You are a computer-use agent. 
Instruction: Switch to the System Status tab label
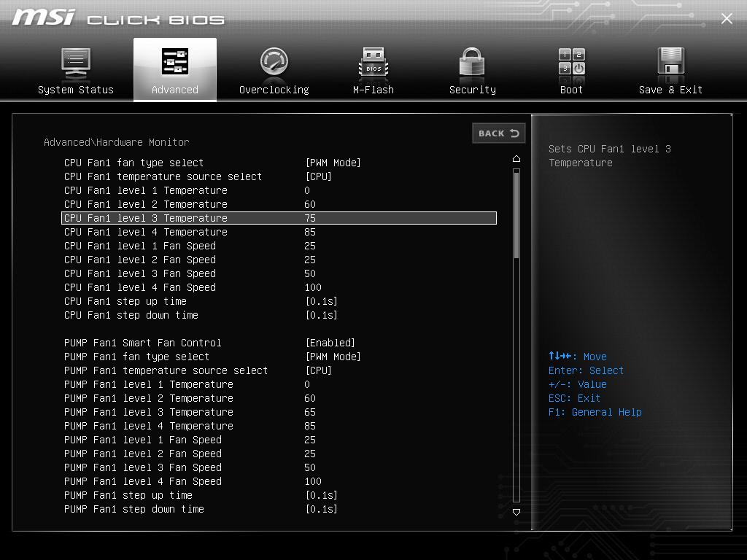tap(76, 90)
